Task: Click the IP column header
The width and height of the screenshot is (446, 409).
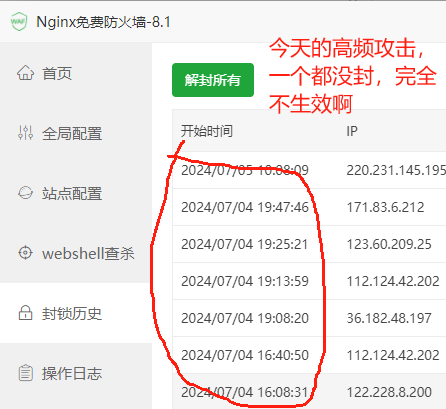Action: point(352,131)
